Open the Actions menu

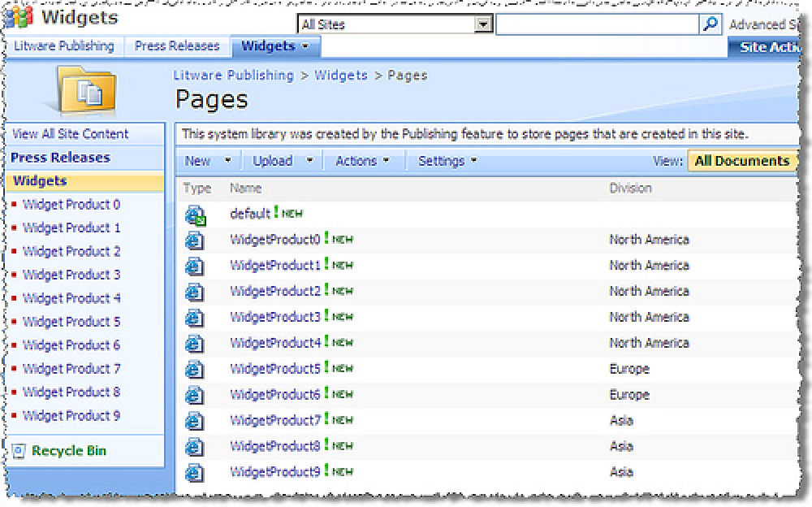(x=361, y=161)
